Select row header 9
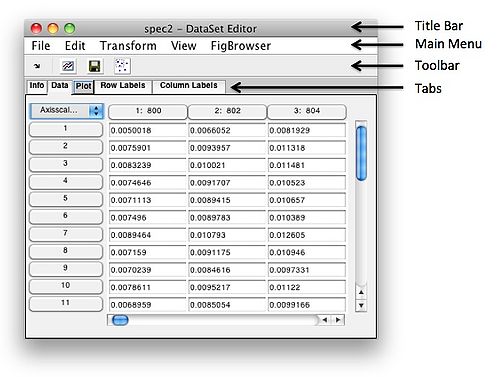This screenshot has height=377, width=500. tap(66, 269)
